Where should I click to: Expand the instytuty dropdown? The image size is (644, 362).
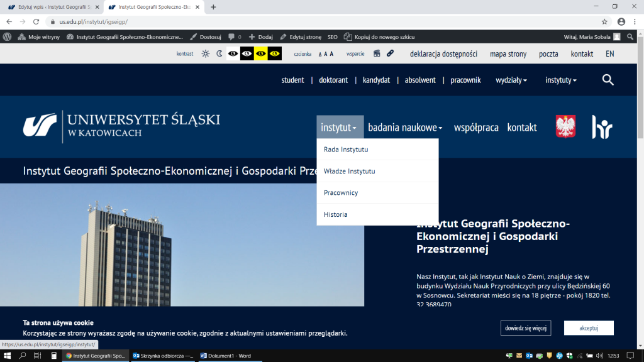[x=560, y=80]
